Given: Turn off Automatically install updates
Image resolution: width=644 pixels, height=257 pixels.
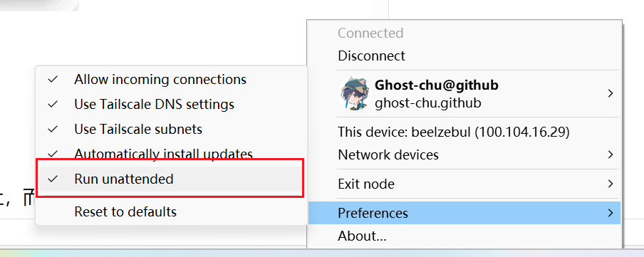Looking at the screenshot, I should (171, 154).
